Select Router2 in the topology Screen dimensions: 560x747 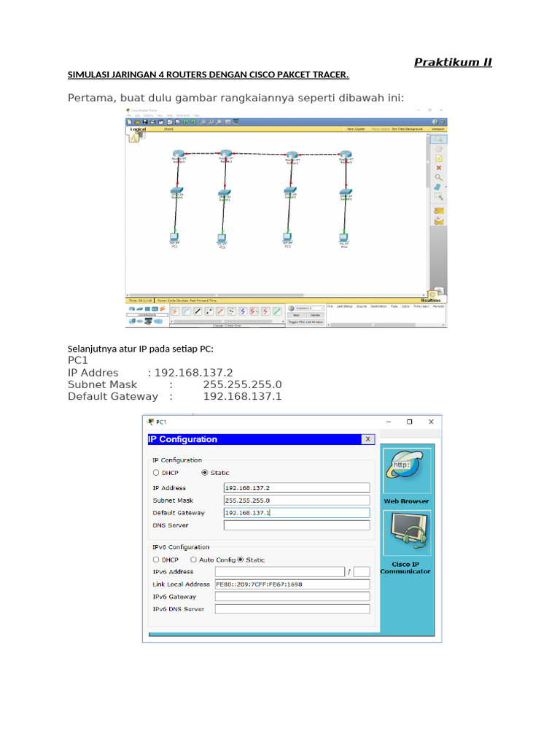(292, 155)
